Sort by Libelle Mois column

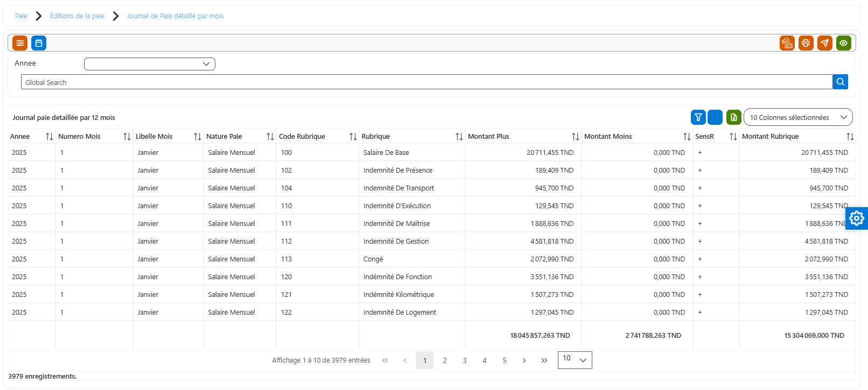198,137
